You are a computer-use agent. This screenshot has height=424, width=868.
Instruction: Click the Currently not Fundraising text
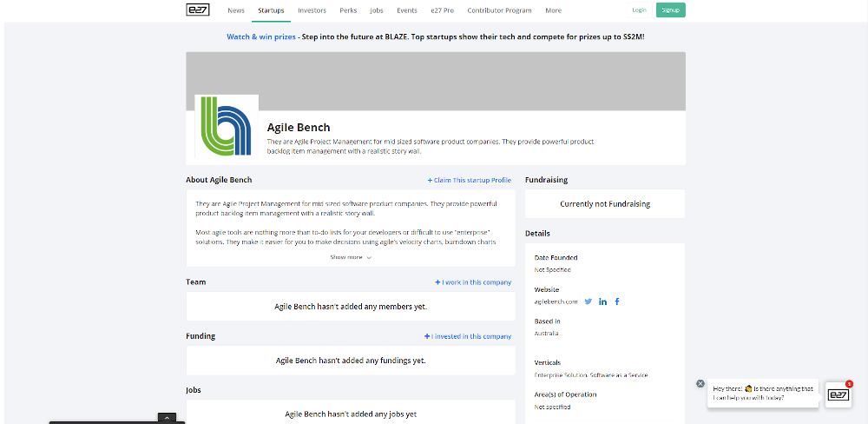coord(605,204)
